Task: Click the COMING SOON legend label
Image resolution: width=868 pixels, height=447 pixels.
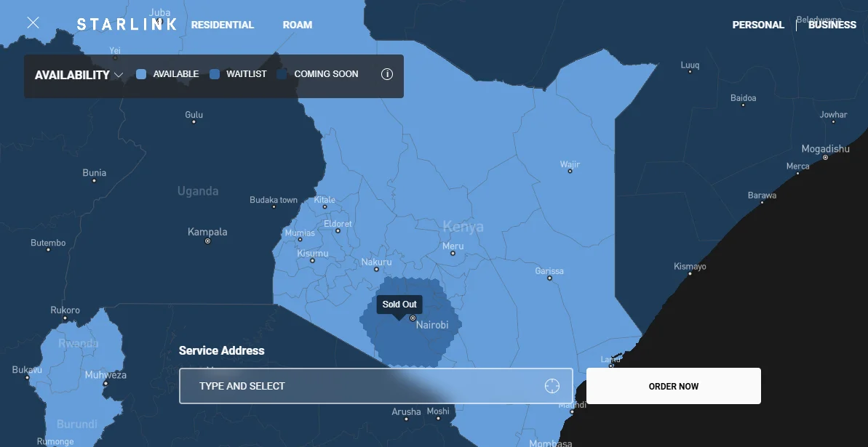Action: click(x=326, y=74)
